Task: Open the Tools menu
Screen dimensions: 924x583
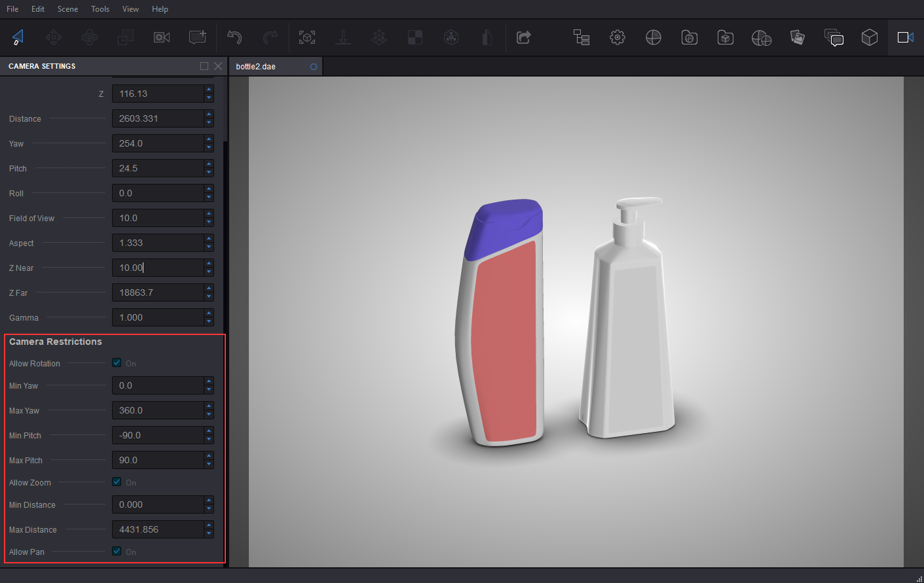Action: click(100, 9)
